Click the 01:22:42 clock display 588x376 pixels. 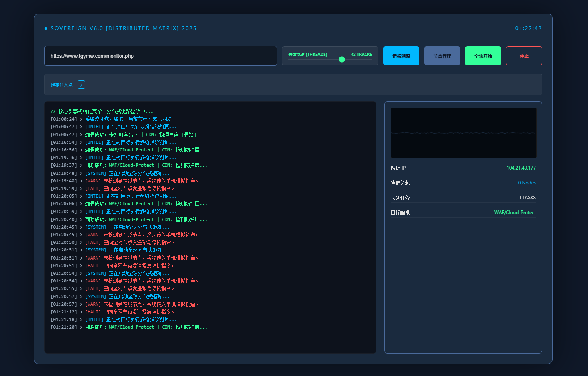pyautogui.click(x=528, y=29)
